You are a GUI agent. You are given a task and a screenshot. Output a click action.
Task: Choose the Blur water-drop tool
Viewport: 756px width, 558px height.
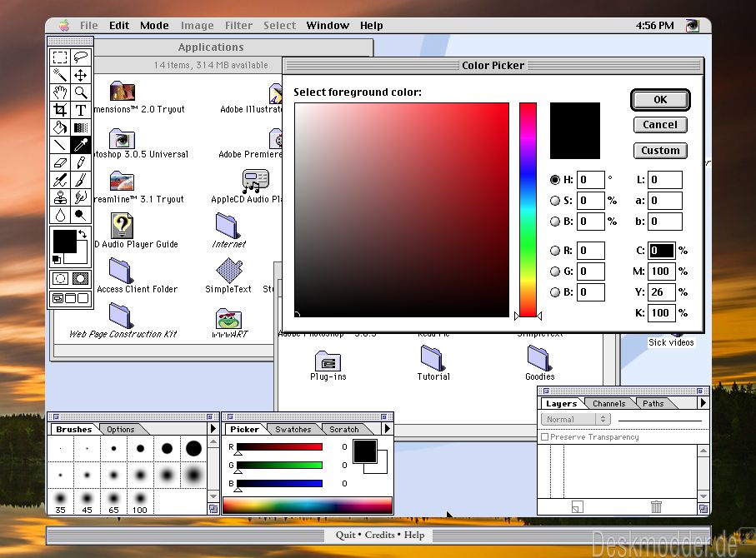[60, 215]
